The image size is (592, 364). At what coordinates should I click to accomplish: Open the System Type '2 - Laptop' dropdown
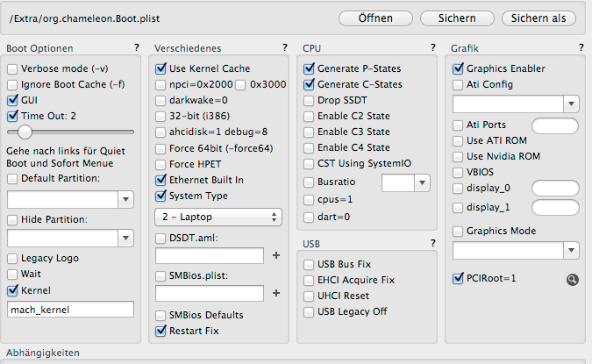[x=218, y=216]
